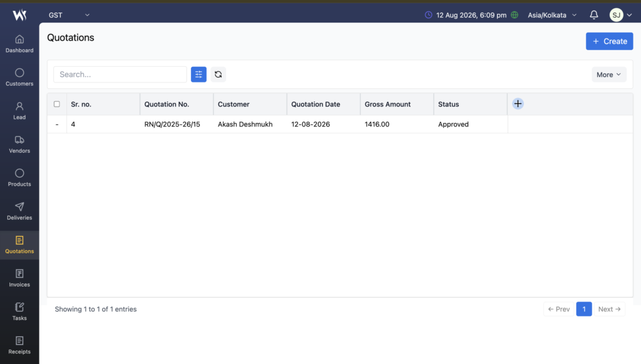Click the SJ user avatar
Screen dimensions: 641x364
[617, 15]
